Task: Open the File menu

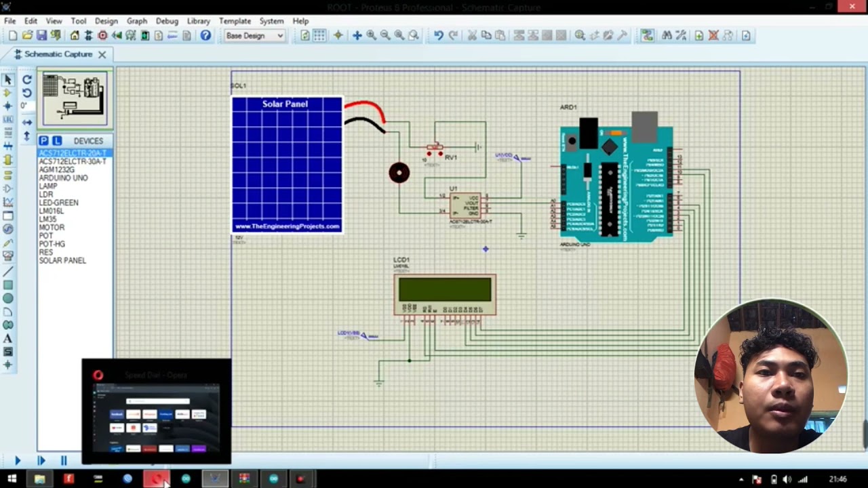Action: (10, 21)
